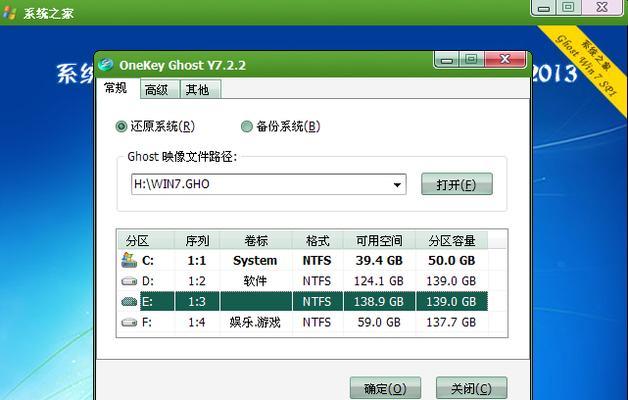Switch to the 高级 tab
The height and width of the screenshot is (400, 628).
[x=159, y=89]
